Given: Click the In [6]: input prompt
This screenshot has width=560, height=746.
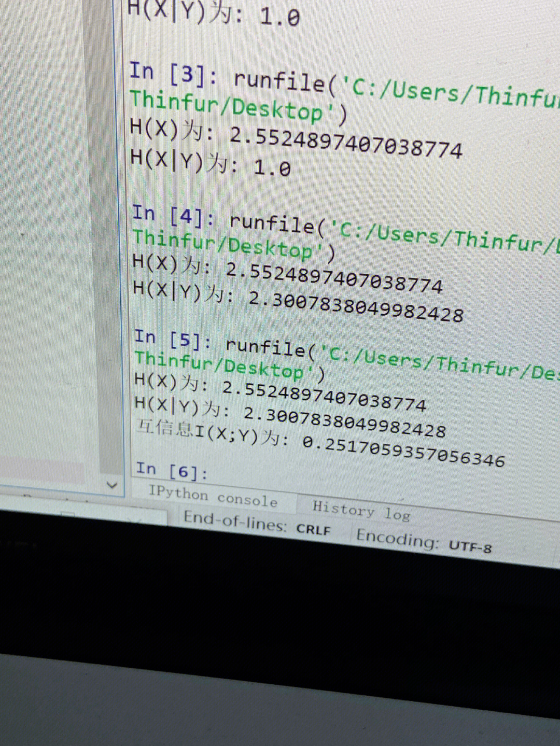Looking at the screenshot, I should (172, 471).
